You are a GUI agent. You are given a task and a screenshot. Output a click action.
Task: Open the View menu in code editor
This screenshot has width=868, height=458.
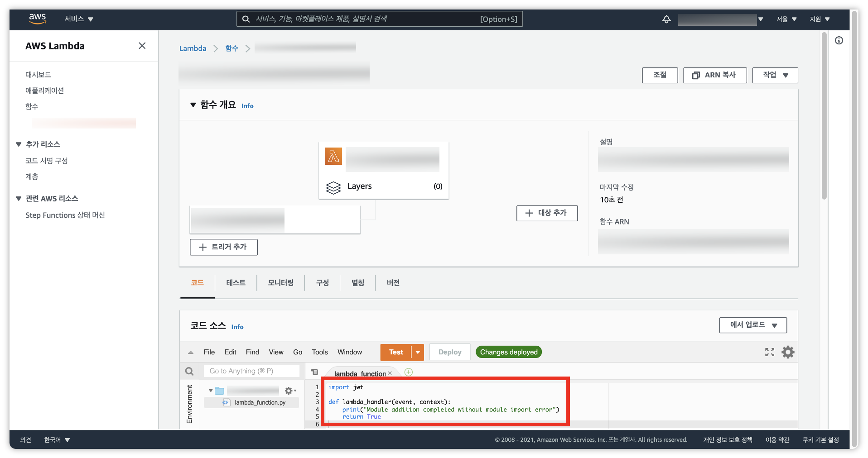coord(276,352)
